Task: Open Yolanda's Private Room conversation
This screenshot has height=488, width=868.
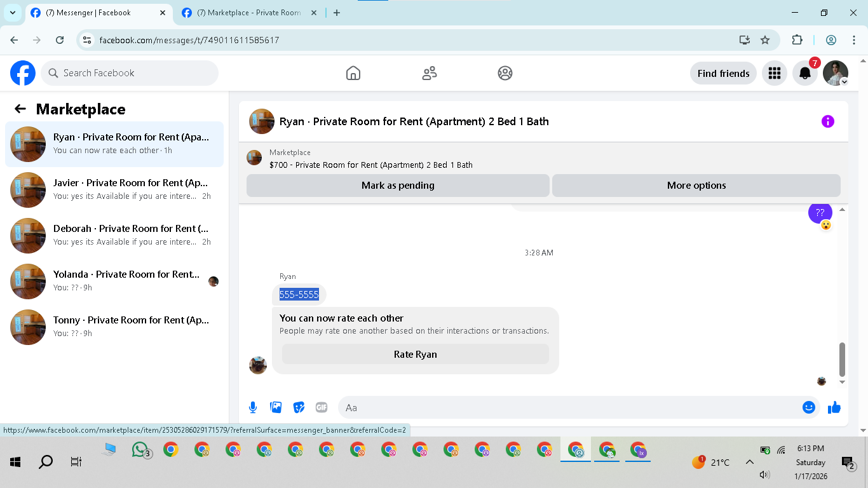Action: (x=114, y=281)
